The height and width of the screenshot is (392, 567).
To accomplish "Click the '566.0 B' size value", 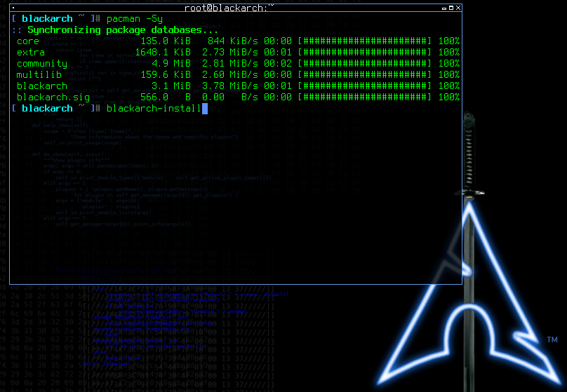I will tap(166, 97).
